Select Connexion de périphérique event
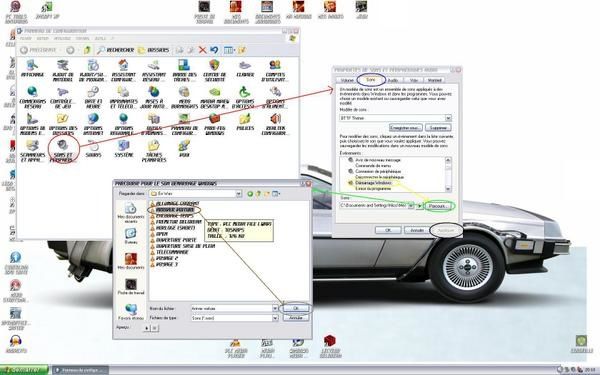600x375 pixels. click(378, 171)
